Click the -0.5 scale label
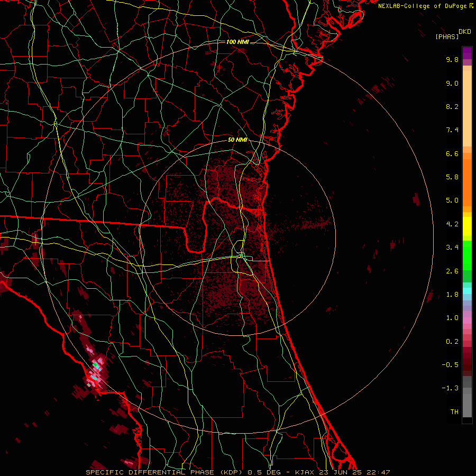This screenshot has height=476, width=476. point(450,365)
